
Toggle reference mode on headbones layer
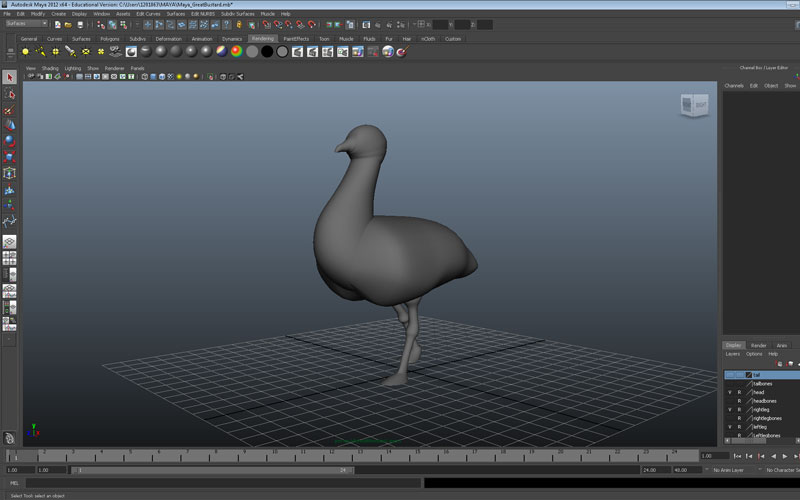(x=739, y=400)
